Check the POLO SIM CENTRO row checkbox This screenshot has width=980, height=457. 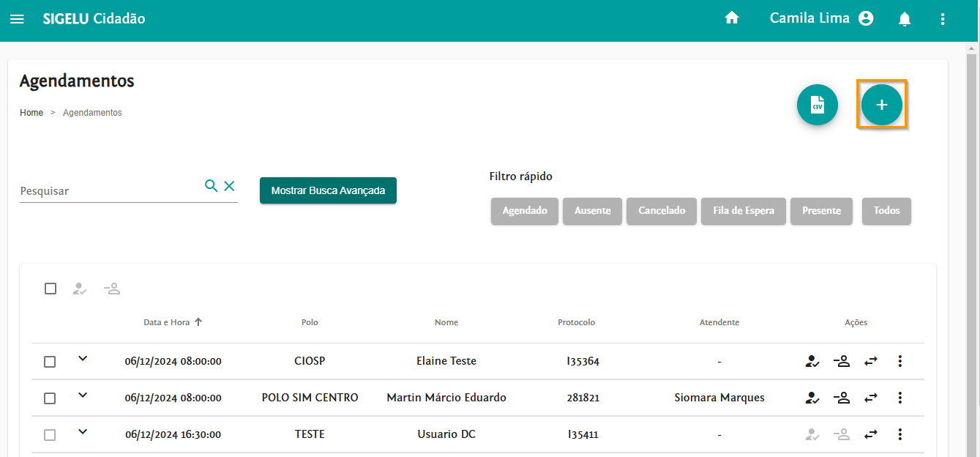pyautogui.click(x=50, y=398)
